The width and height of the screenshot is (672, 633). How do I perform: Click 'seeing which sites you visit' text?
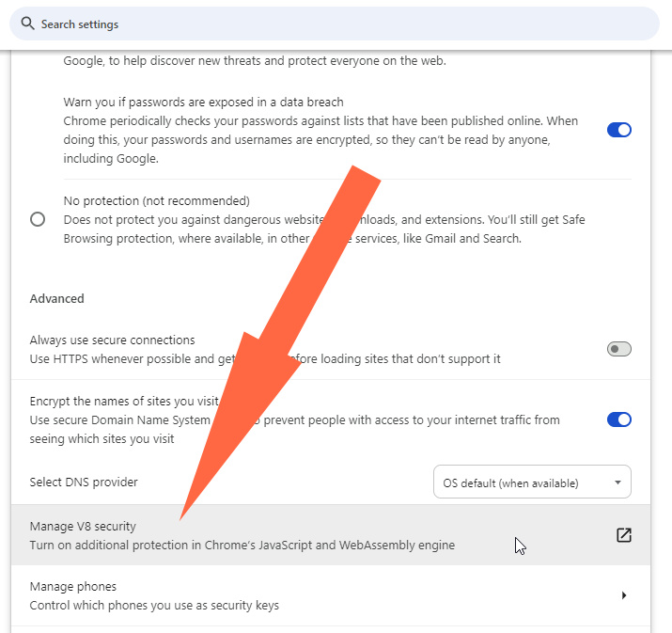(102, 438)
